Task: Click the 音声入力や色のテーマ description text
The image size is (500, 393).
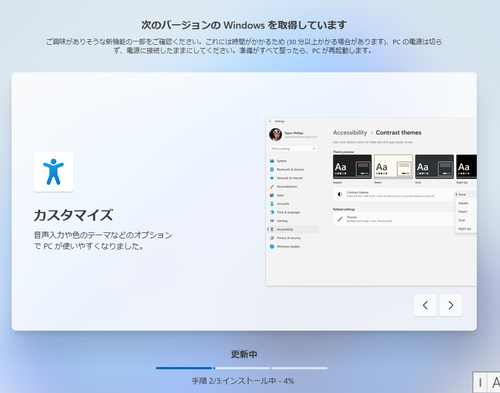Action: pos(103,240)
